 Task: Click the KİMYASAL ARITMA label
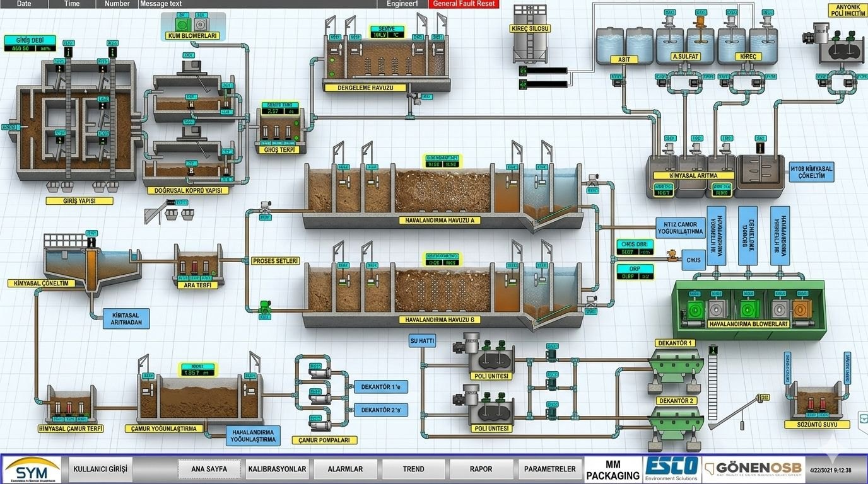694,176
